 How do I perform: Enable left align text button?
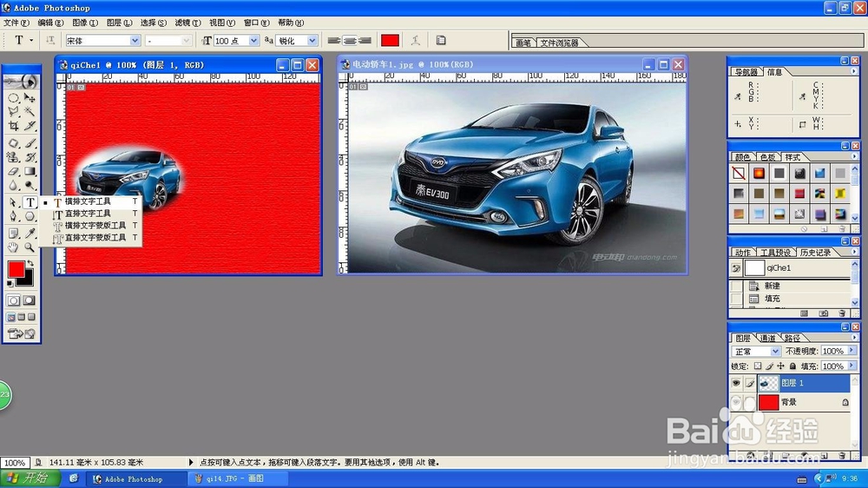(x=334, y=41)
